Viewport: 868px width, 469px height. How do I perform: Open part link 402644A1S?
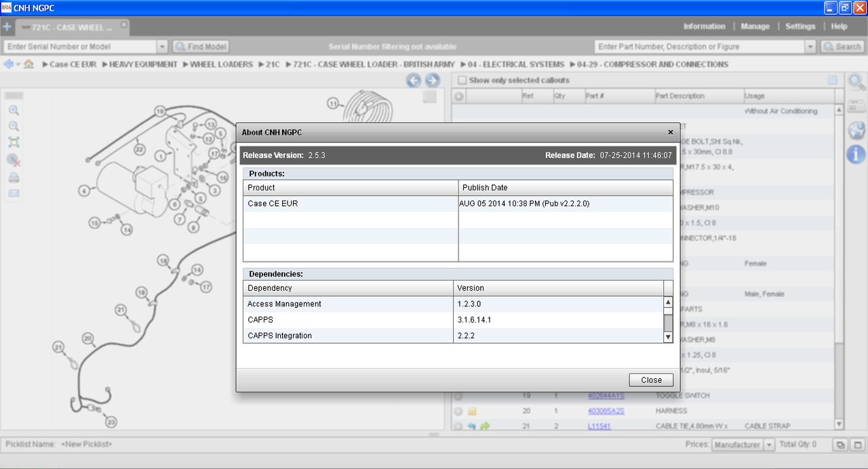(606, 396)
